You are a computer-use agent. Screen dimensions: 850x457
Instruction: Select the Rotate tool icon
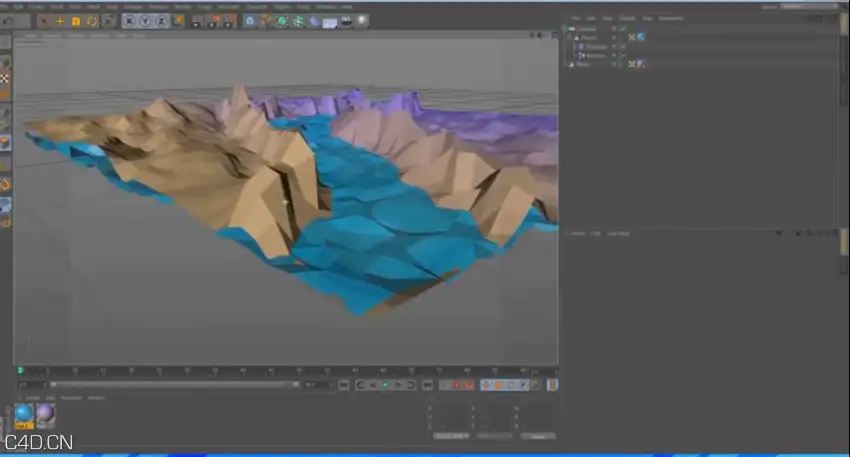(x=92, y=21)
